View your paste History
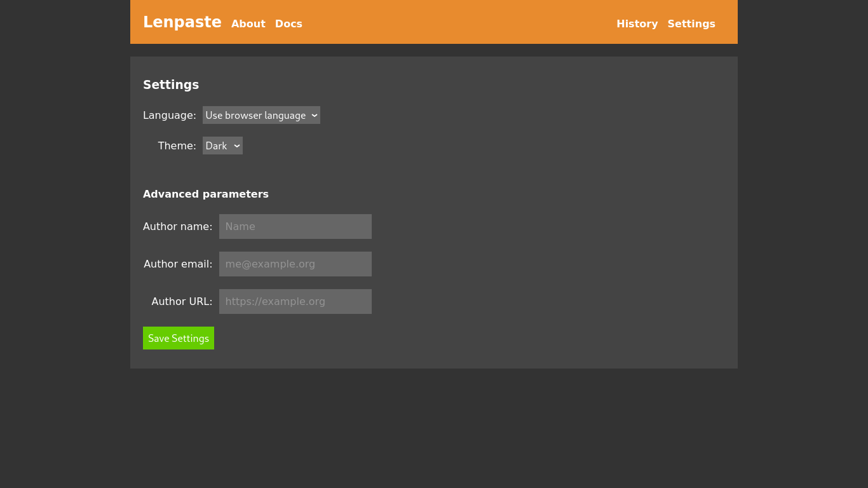The height and width of the screenshot is (488, 868). 637,24
